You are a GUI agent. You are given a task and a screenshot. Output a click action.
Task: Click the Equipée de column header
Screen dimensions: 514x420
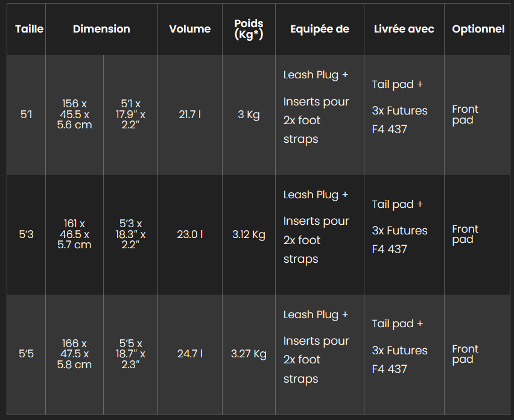click(319, 29)
